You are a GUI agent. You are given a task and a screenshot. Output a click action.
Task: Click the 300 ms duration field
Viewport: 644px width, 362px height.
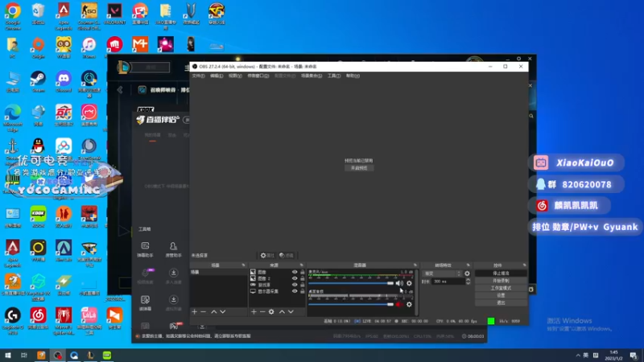(x=448, y=282)
